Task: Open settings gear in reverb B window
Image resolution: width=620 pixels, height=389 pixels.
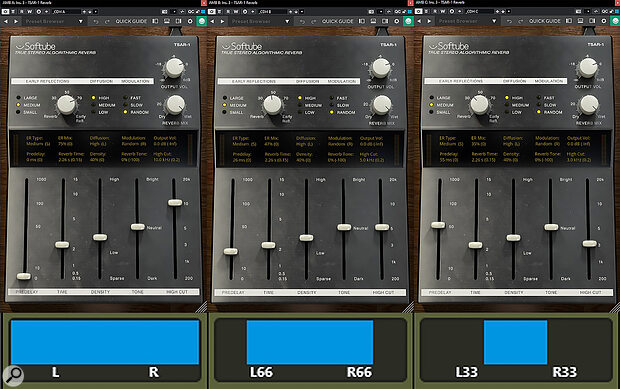Action: pos(397,21)
